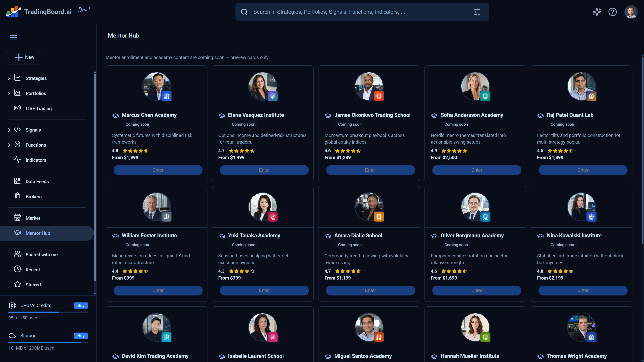This screenshot has width=644, height=362.
Task: Open Indicators page
Action: tap(36, 160)
